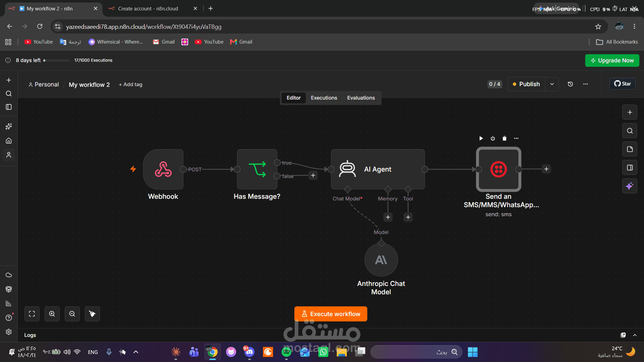Open the cloud admin panel icon
Screen dimensions: 644x362
point(9,275)
